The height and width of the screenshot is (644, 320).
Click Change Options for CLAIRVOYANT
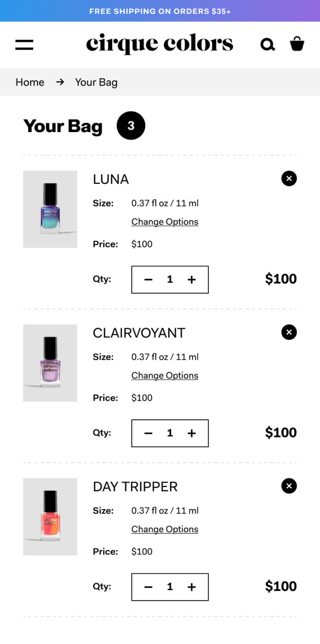click(x=165, y=375)
